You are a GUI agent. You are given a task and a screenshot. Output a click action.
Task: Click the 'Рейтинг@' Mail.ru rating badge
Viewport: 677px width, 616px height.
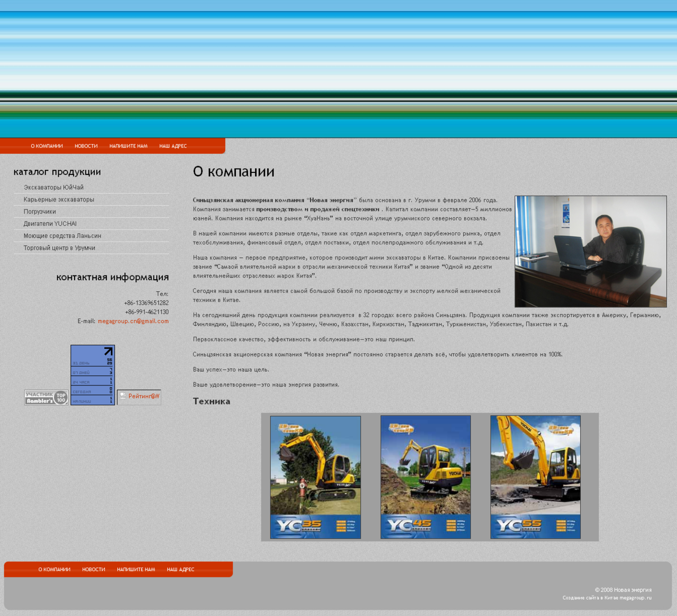pyautogui.click(x=139, y=397)
